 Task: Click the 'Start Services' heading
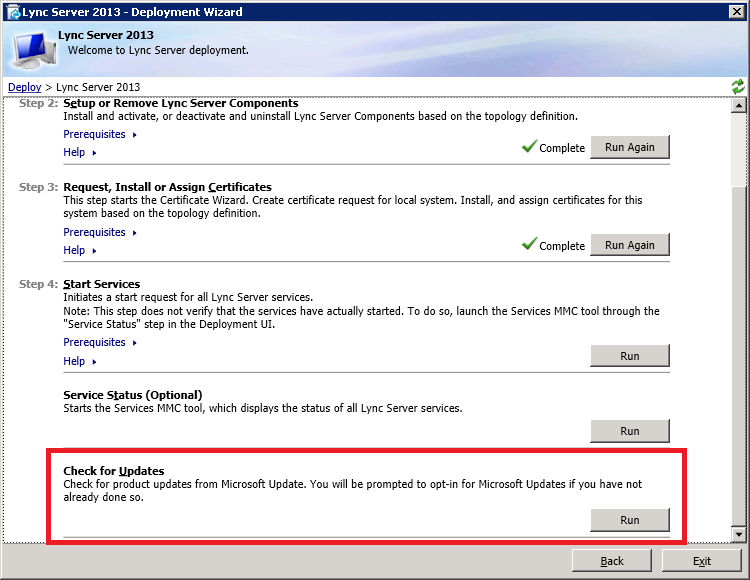(101, 284)
